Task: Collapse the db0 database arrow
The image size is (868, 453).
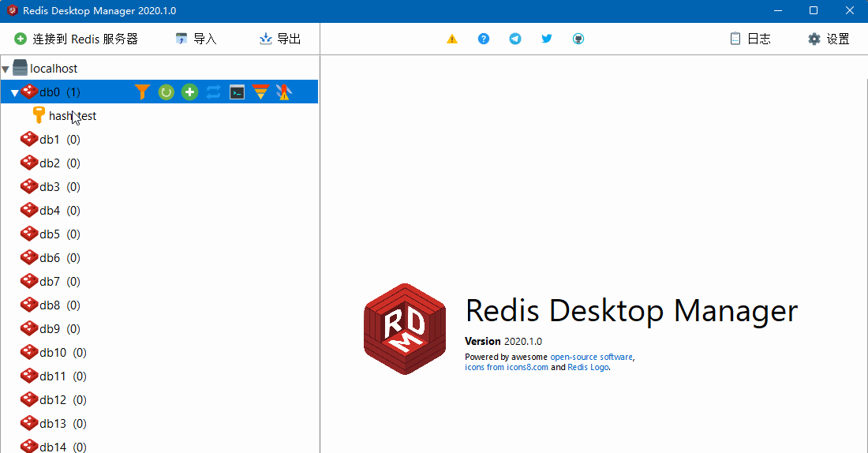Action: 15,93
